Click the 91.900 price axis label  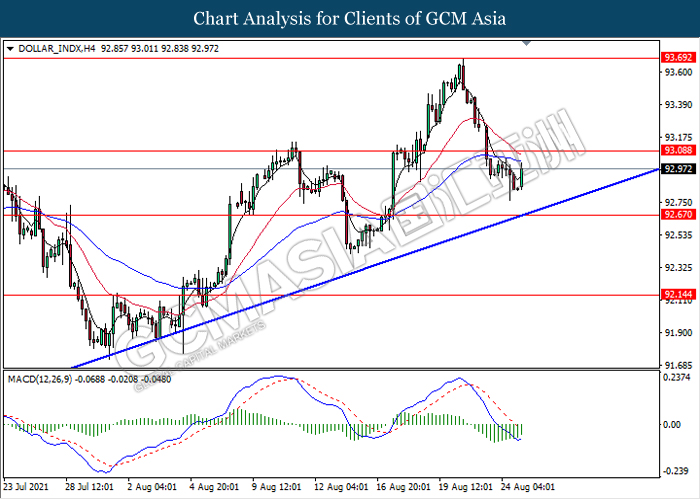(675, 333)
